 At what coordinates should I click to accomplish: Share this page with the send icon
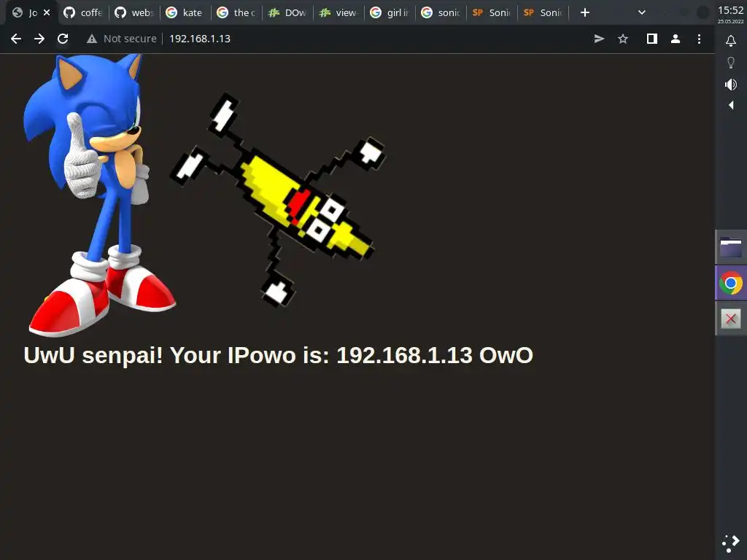(x=599, y=39)
